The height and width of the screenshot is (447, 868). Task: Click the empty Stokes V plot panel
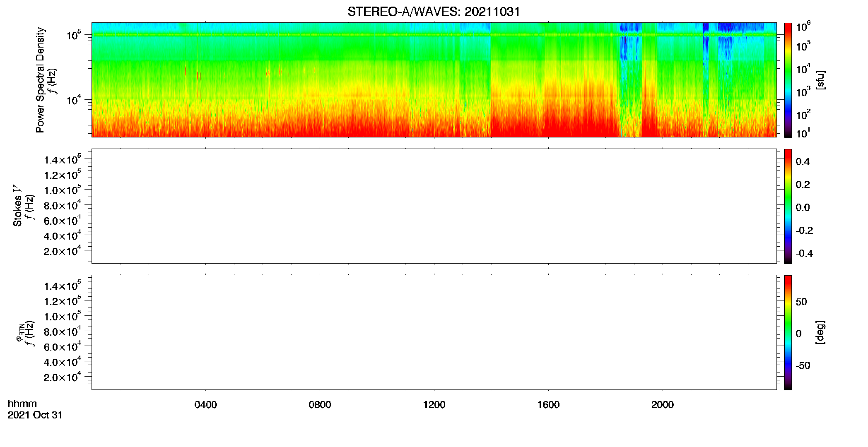tap(434, 206)
